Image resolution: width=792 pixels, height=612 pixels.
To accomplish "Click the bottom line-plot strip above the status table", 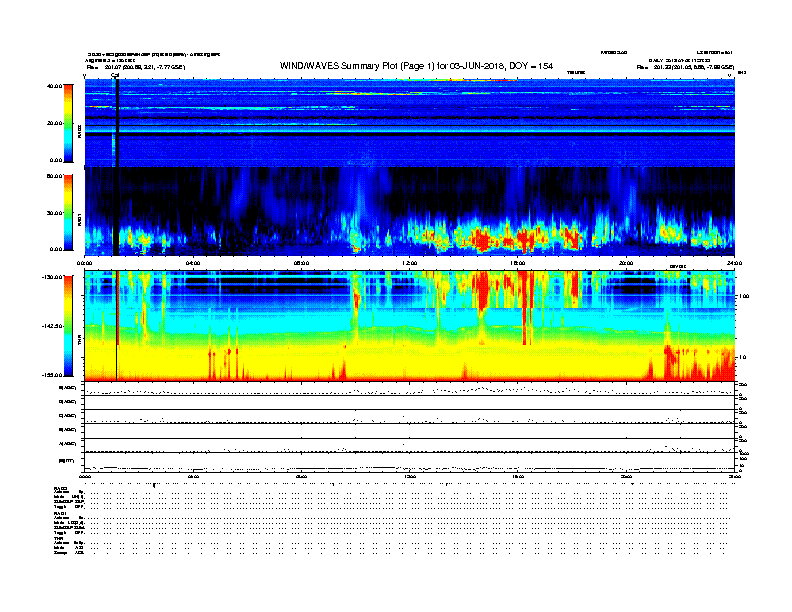I will coord(410,463).
